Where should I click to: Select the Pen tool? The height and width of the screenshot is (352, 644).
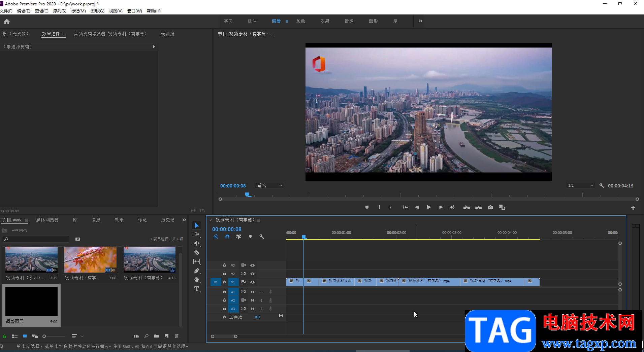[x=197, y=271]
